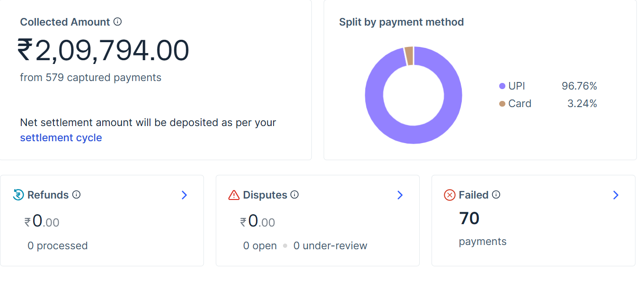Click the purple UPI legend dot

coord(502,86)
